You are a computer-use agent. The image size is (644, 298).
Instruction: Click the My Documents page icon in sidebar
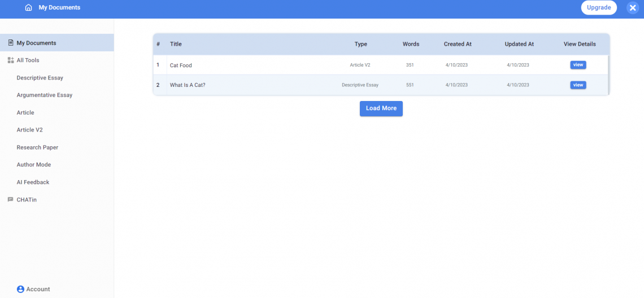pyautogui.click(x=11, y=43)
